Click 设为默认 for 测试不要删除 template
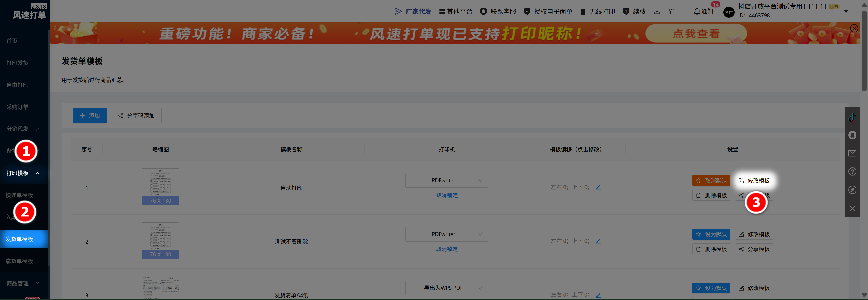Image resolution: width=868 pixels, height=300 pixels. [x=711, y=234]
